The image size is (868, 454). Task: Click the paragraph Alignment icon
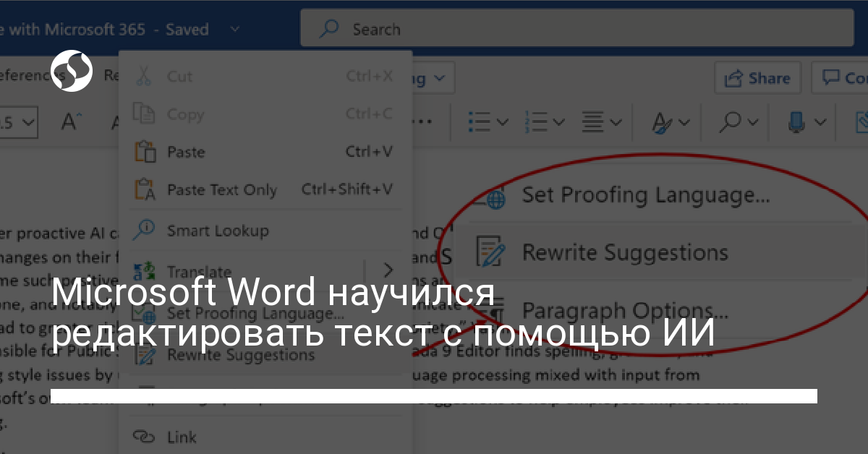(x=593, y=121)
